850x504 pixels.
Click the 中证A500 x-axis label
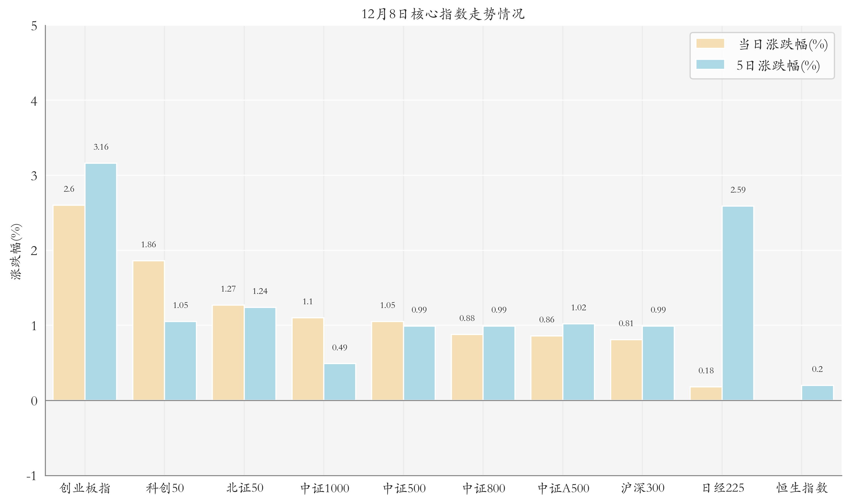563,488
